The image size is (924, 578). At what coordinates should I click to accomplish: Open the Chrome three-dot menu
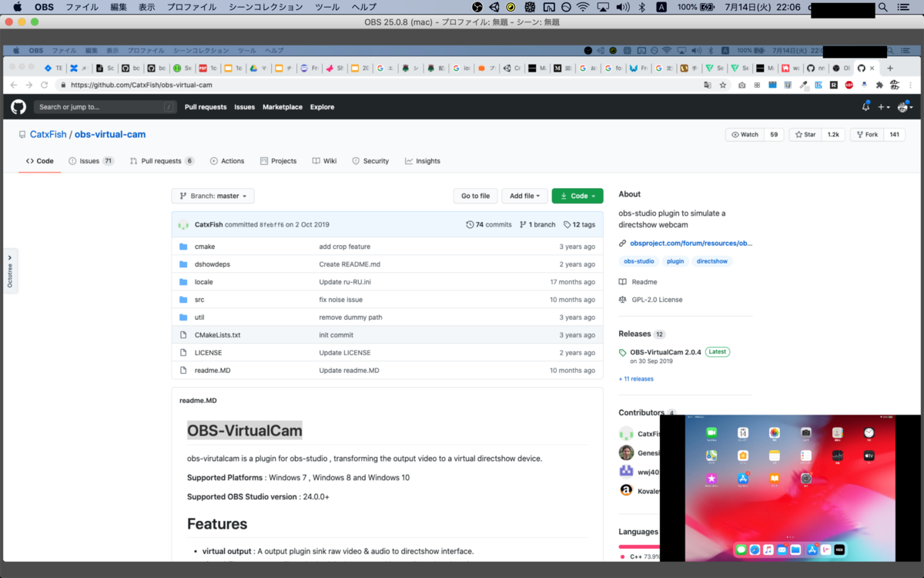coord(911,85)
